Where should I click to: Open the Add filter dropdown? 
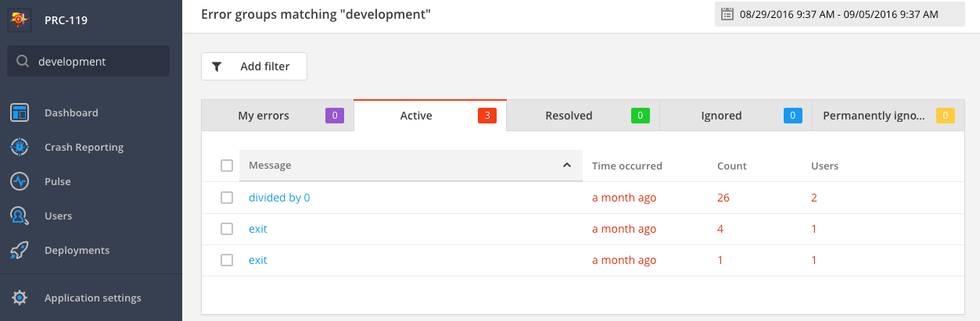pos(254,66)
